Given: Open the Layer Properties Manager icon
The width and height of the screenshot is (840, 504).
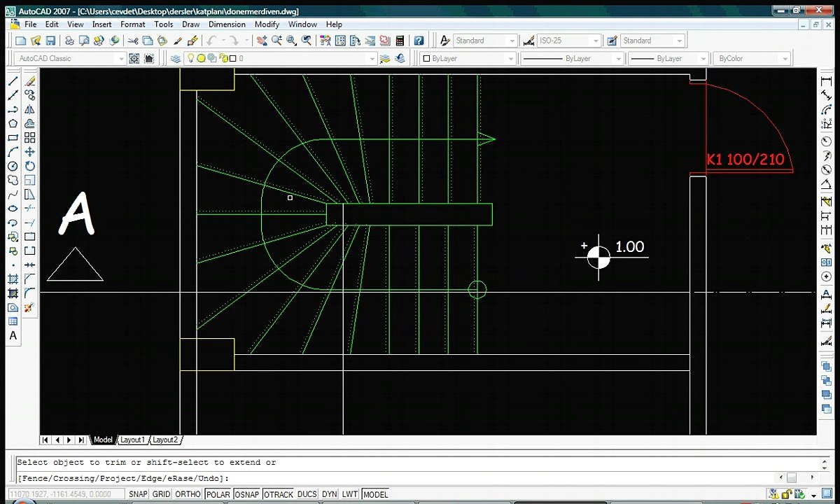Looking at the screenshot, I should (175, 59).
